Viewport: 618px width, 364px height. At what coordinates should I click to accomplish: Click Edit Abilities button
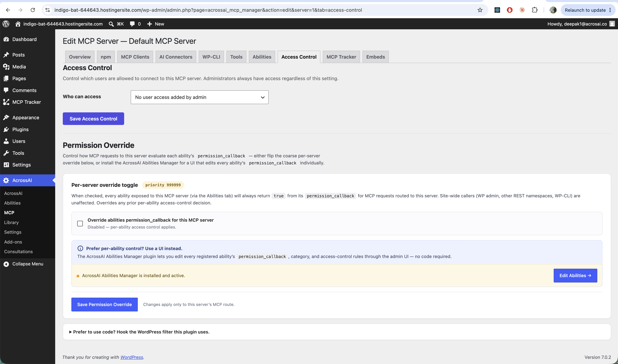575,275
